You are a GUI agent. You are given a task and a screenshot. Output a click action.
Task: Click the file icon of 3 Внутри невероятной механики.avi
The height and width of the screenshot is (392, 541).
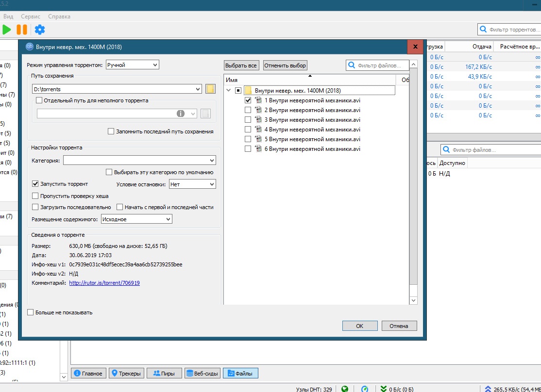tap(258, 120)
